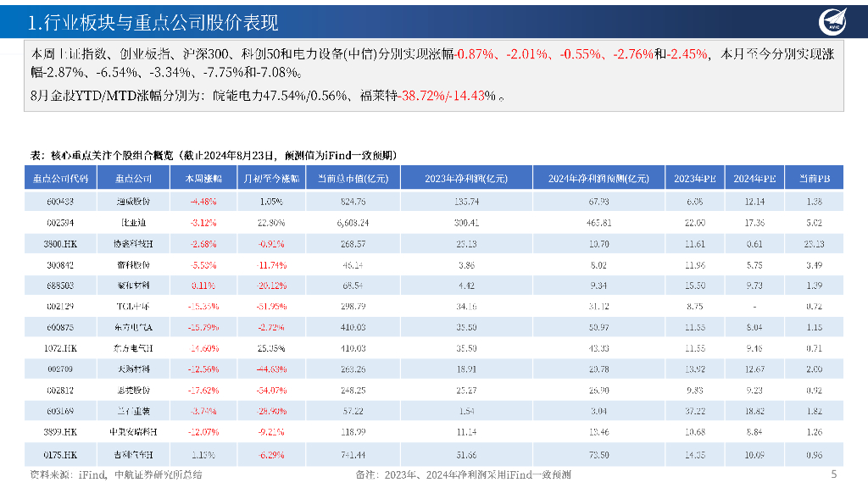Select the red figure '-0.87%' in the summary paragraph
Image resolution: width=868 pixels, height=488 pixels.
[x=474, y=54]
